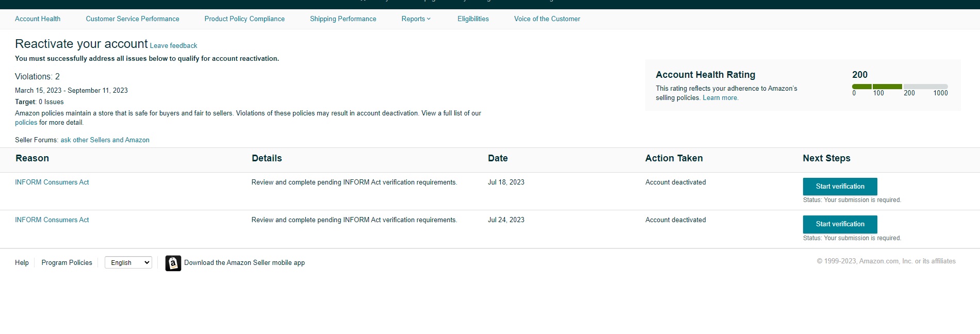Click the Date column header
This screenshot has height=334, width=980.
pos(498,159)
